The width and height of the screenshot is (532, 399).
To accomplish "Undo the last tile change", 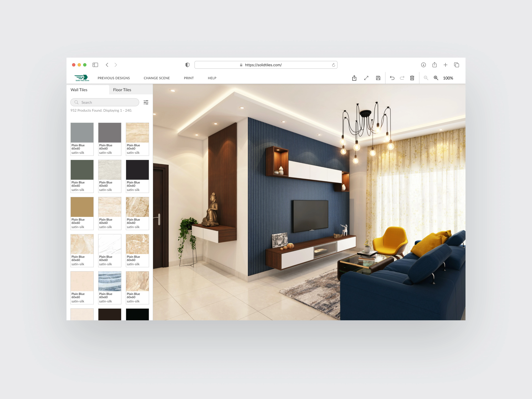I will (x=392, y=78).
